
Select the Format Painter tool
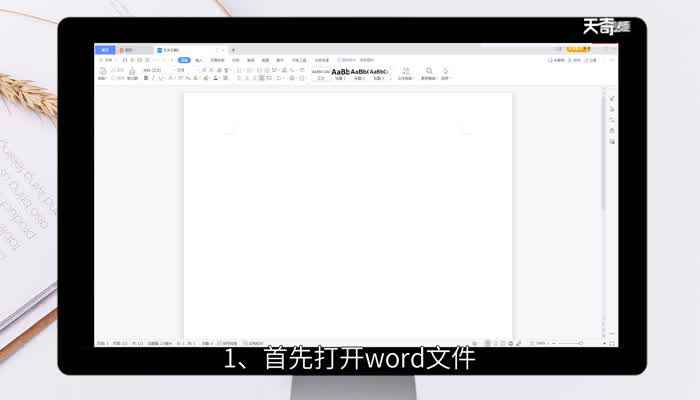[x=132, y=73]
